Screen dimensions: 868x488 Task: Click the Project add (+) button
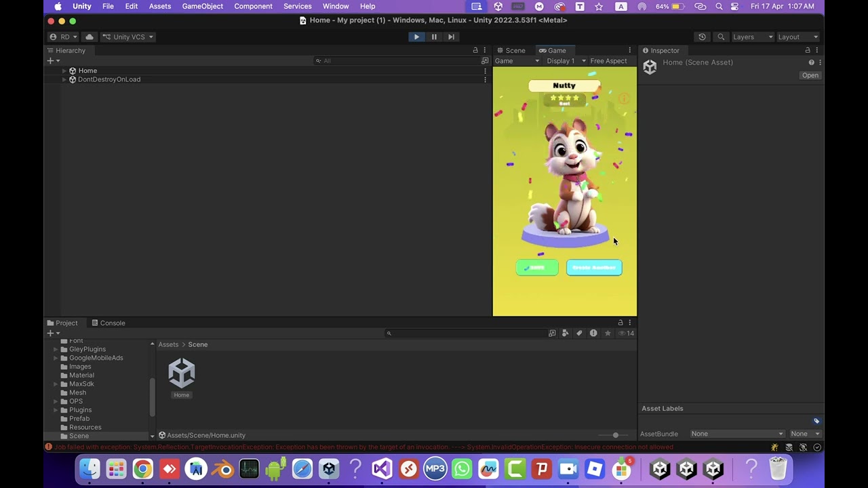coord(53,333)
